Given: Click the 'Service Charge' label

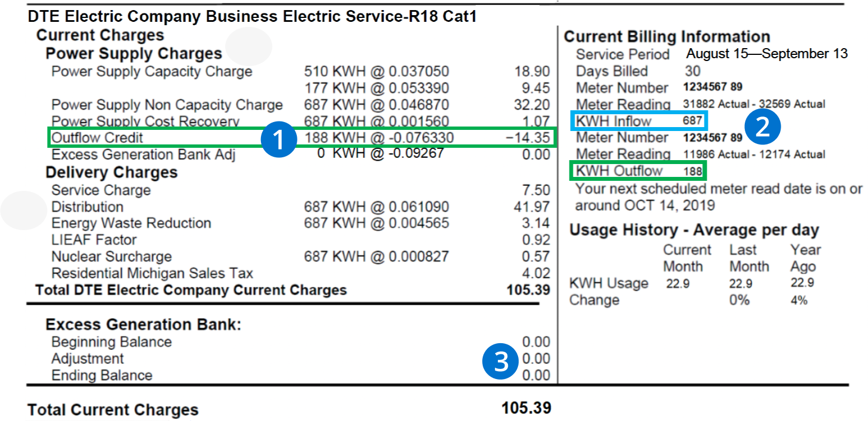Looking at the screenshot, I should coord(101,190).
